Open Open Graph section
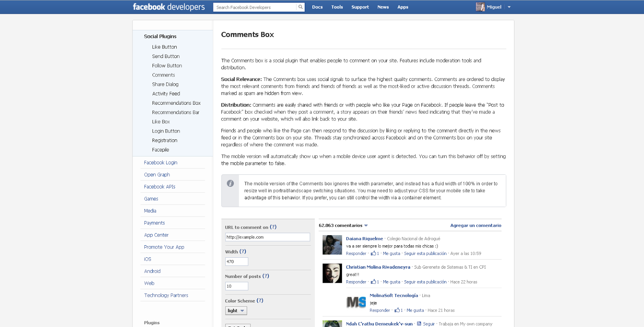The image size is (644, 327). point(157,175)
